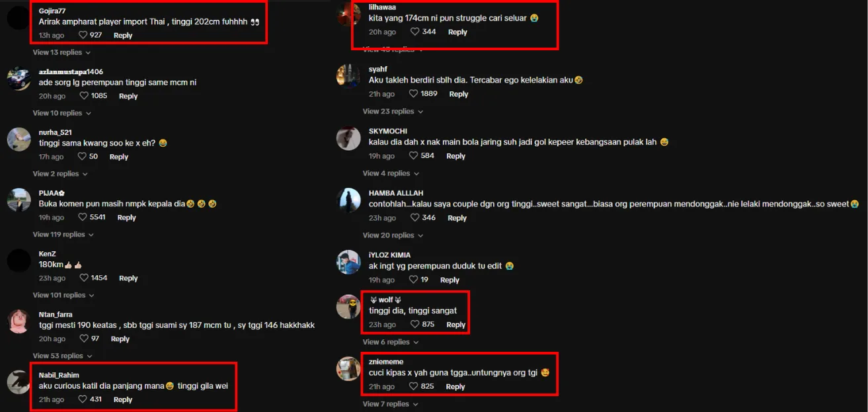Heart KenZ's 180km comment
This screenshot has width=868, height=412.
point(84,278)
